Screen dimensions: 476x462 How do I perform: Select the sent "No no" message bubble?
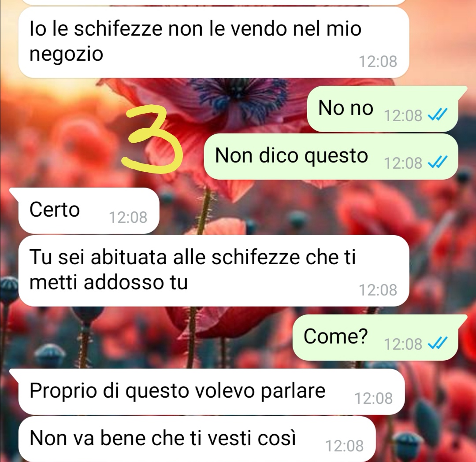383,109
